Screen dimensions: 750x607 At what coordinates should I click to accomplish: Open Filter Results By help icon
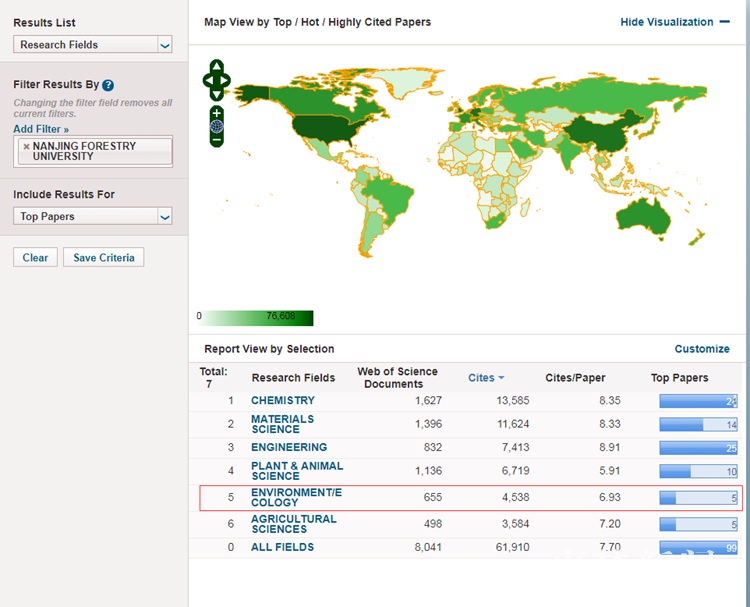coord(108,85)
